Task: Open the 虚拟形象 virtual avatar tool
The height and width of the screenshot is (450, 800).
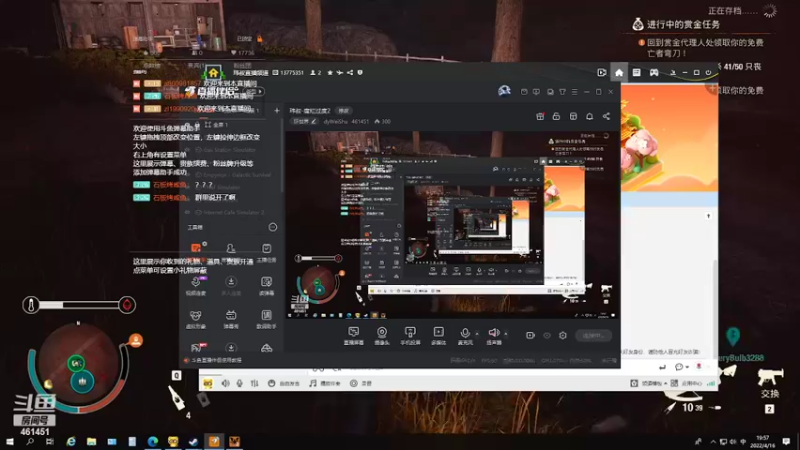Action: tap(196, 319)
